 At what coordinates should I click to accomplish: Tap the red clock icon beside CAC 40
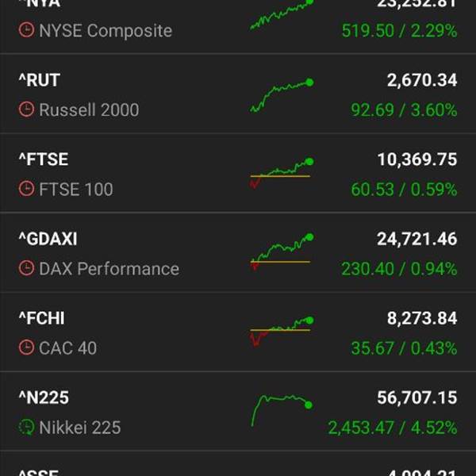coord(27,348)
